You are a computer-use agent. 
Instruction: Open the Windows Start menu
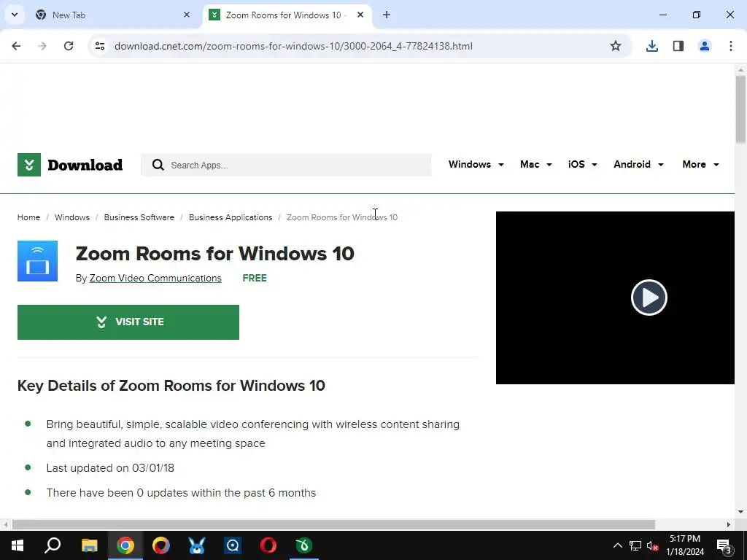[18, 545]
